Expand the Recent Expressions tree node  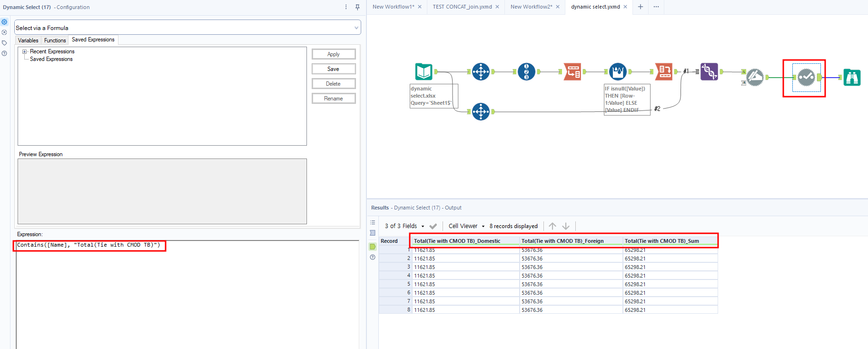[25, 51]
